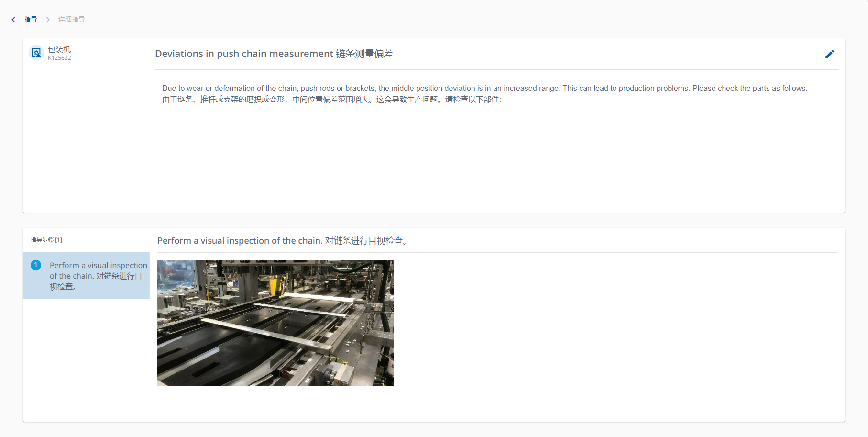This screenshot has width=868, height=437.
Task: Click the Chinese description starting 由于链条
Action: [x=332, y=100]
